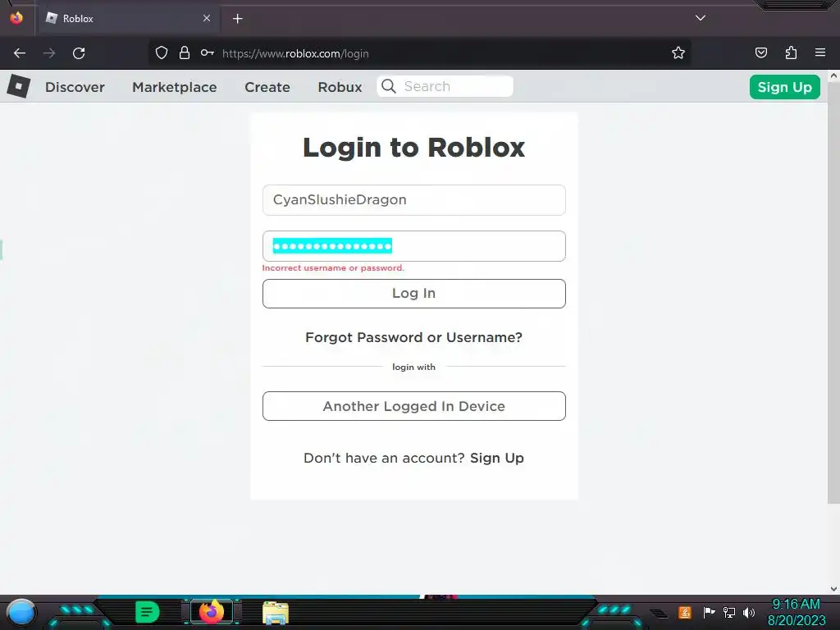Expand the list all tabs chevron

pyautogui.click(x=701, y=18)
